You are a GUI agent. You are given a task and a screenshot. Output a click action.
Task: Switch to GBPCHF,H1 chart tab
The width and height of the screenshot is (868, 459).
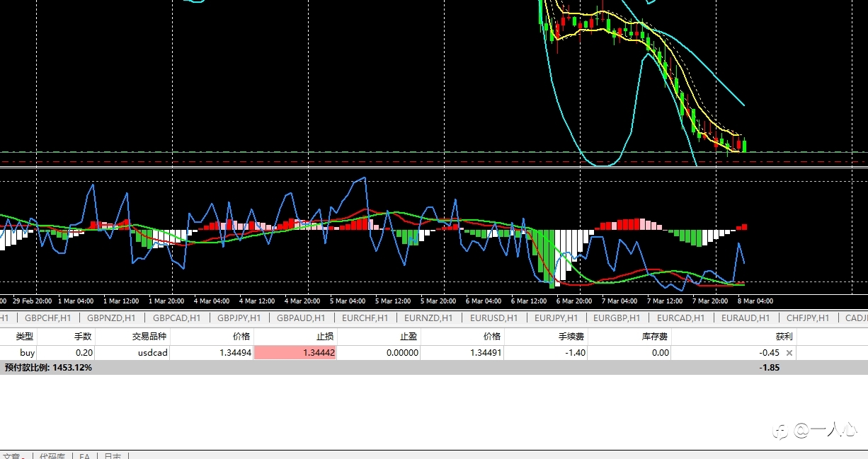point(47,318)
